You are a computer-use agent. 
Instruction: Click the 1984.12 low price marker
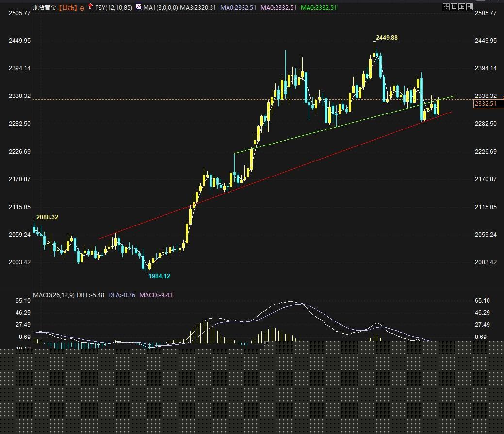pos(159,276)
